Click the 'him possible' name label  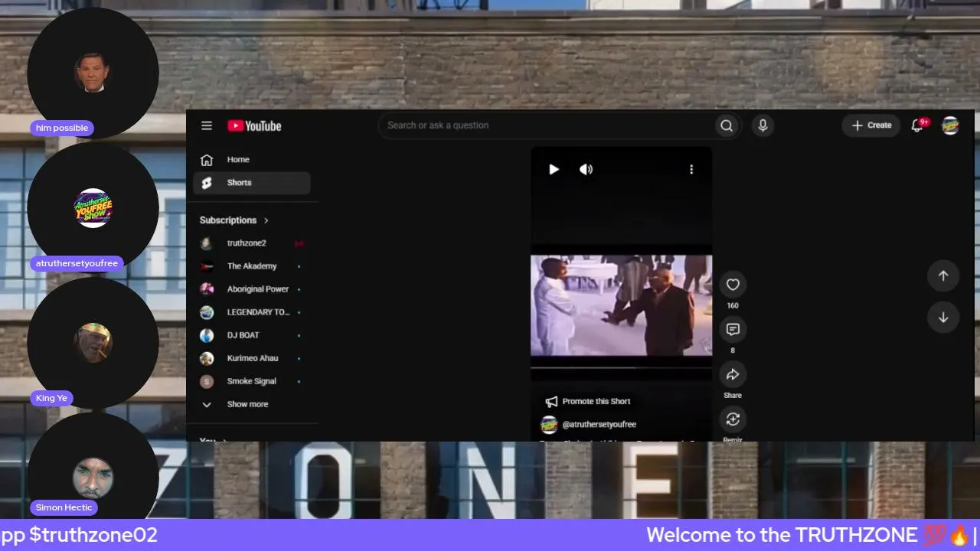click(x=62, y=128)
